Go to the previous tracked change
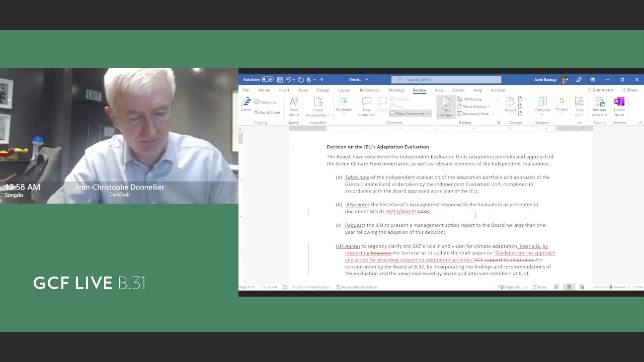This screenshot has width=644, height=362. (520, 106)
